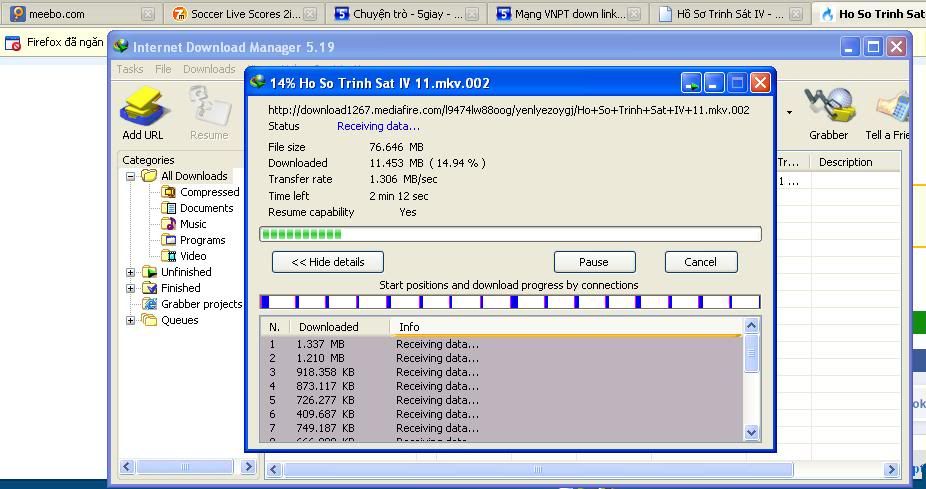Click the Description column header
This screenshot has height=489, width=926.
[855, 162]
